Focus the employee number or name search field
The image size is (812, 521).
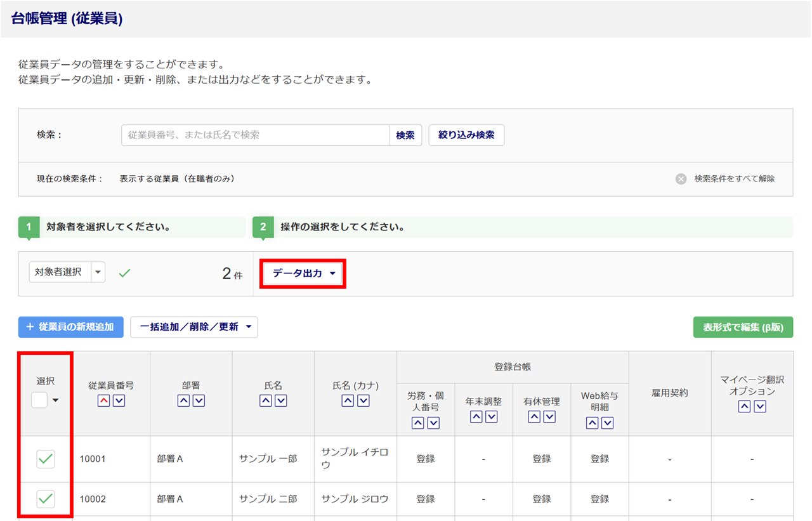255,135
